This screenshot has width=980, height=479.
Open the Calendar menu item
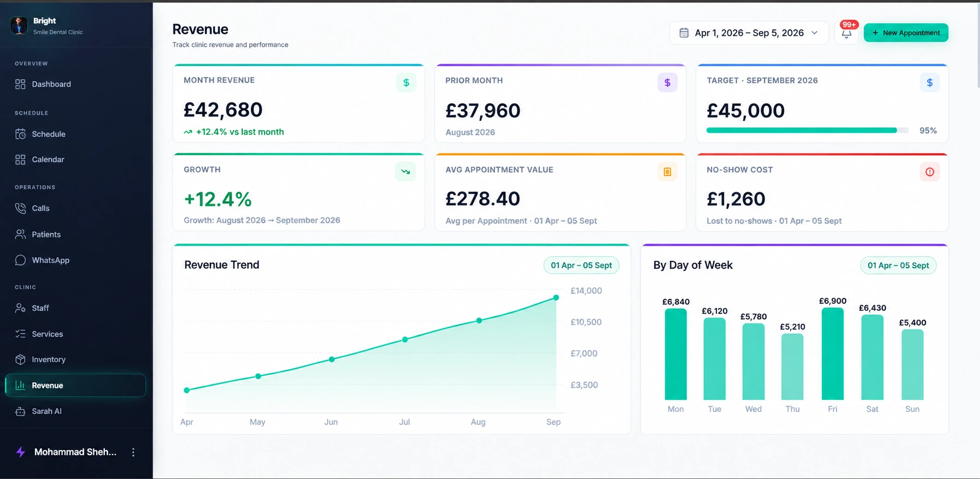pyautogui.click(x=75, y=159)
